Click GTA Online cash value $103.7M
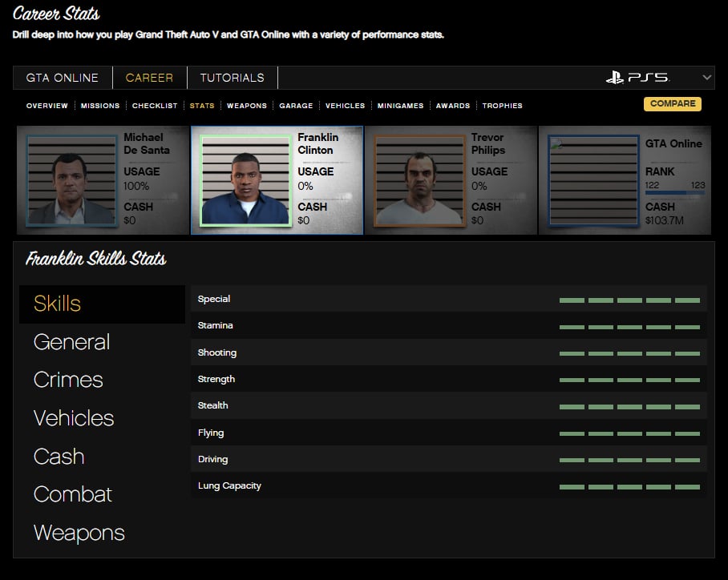This screenshot has width=728, height=580. 664,220
